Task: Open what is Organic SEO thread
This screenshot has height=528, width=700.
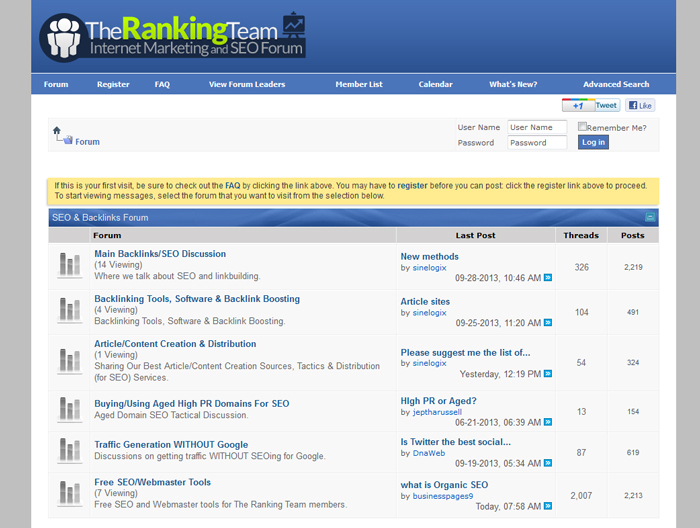Action: coord(444,485)
